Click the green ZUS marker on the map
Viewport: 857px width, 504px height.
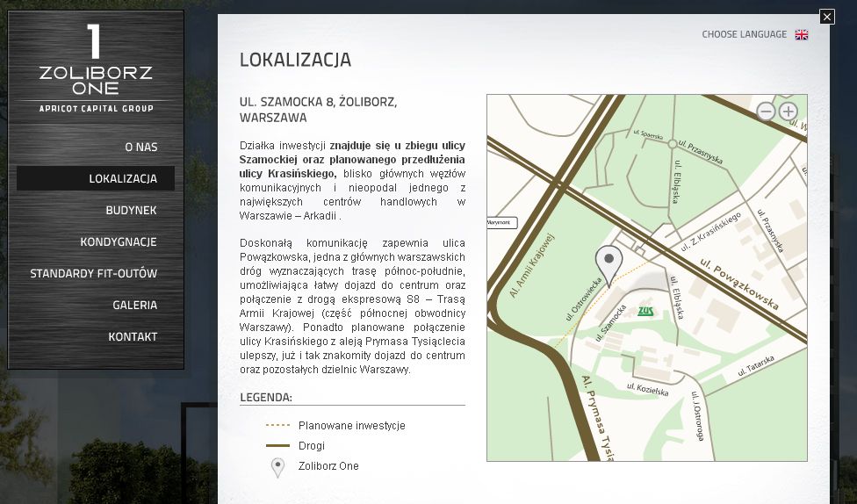(x=645, y=311)
